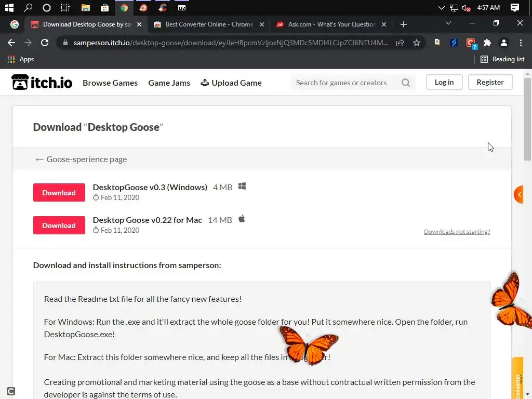The height and width of the screenshot is (399, 532).
Task: Open the Chrome profile icon
Action: pos(504,43)
